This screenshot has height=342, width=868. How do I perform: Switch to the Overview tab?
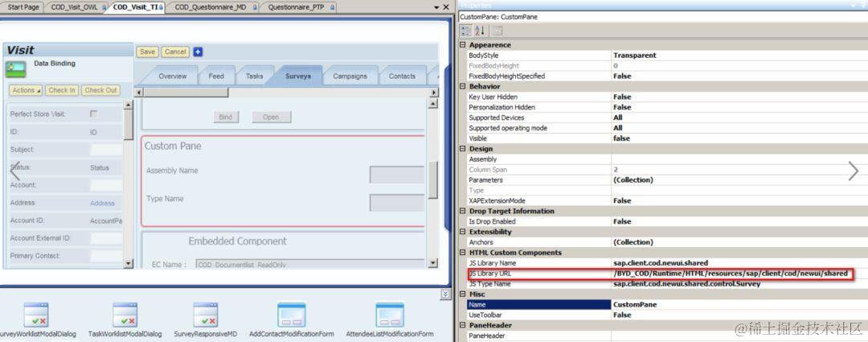pyautogui.click(x=172, y=76)
